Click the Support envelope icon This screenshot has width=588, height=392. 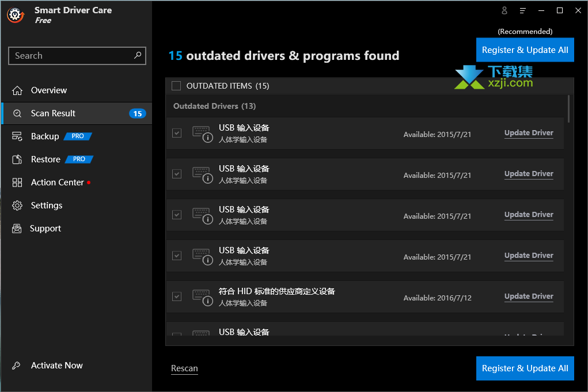(17, 229)
